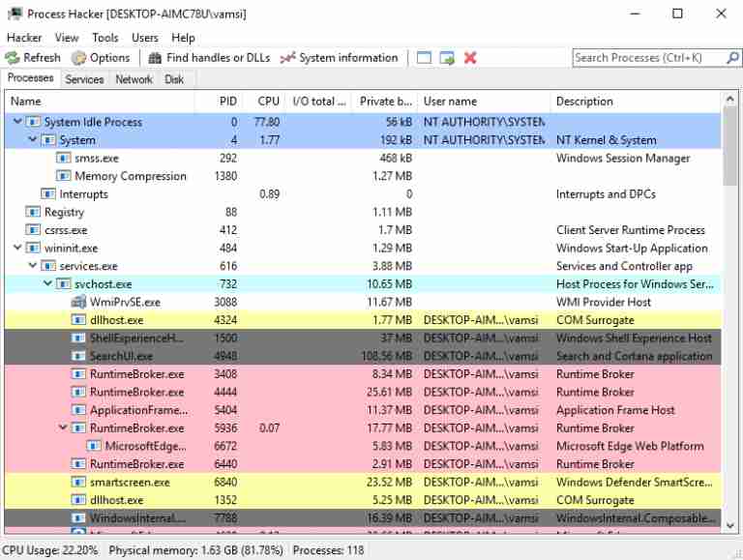The image size is (743, 560).
Task: Click the search magnifier icon
Action: point(732,58)
